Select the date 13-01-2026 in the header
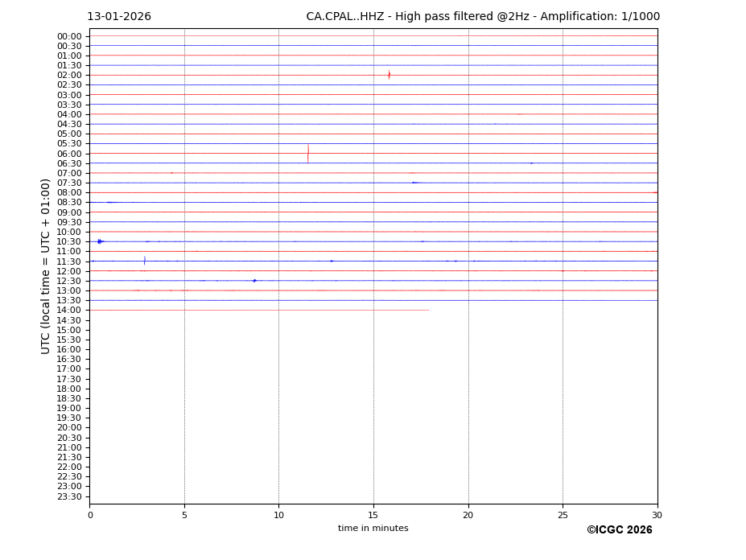 119,17
